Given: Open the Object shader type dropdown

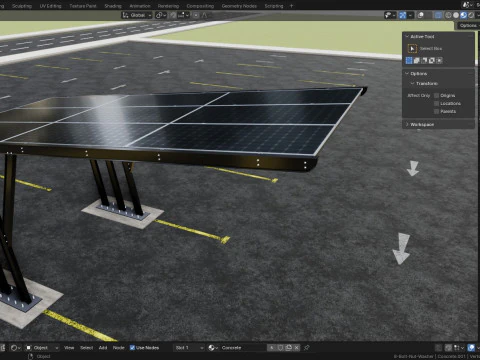Looking at the screenshot, I should (42, 348).
